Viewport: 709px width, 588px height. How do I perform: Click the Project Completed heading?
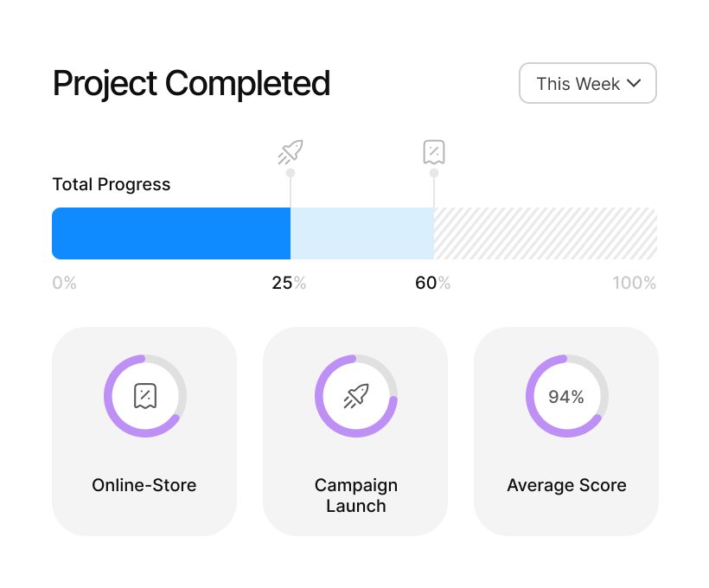tap(191, 84)
